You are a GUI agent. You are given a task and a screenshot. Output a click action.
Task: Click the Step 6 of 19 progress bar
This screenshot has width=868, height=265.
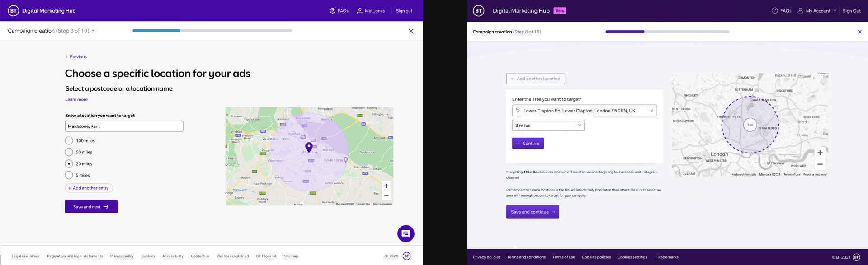667,32
